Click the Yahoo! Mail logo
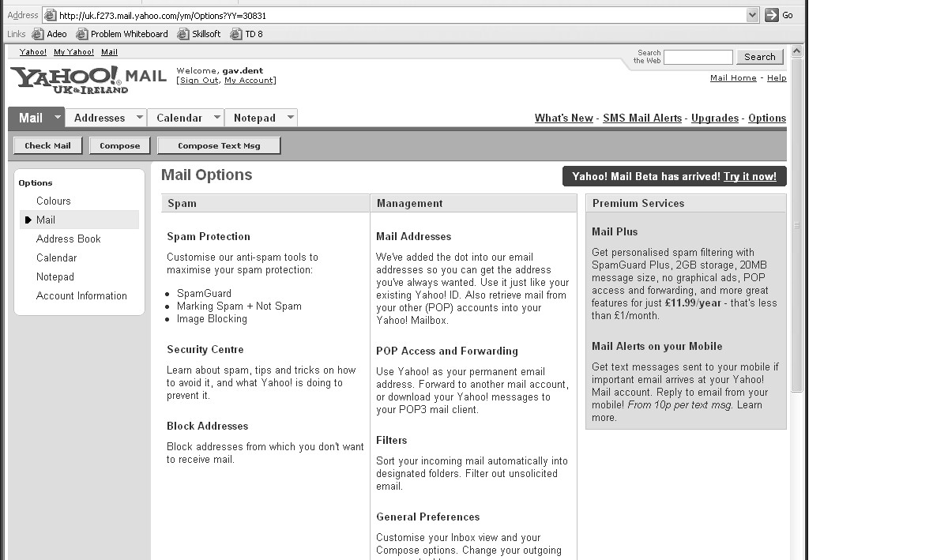Screen dimensions: 933x560 click(88, 80)
